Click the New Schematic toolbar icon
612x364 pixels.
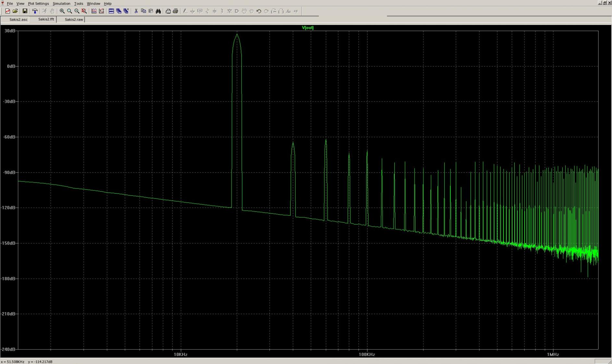coord(7,11)
